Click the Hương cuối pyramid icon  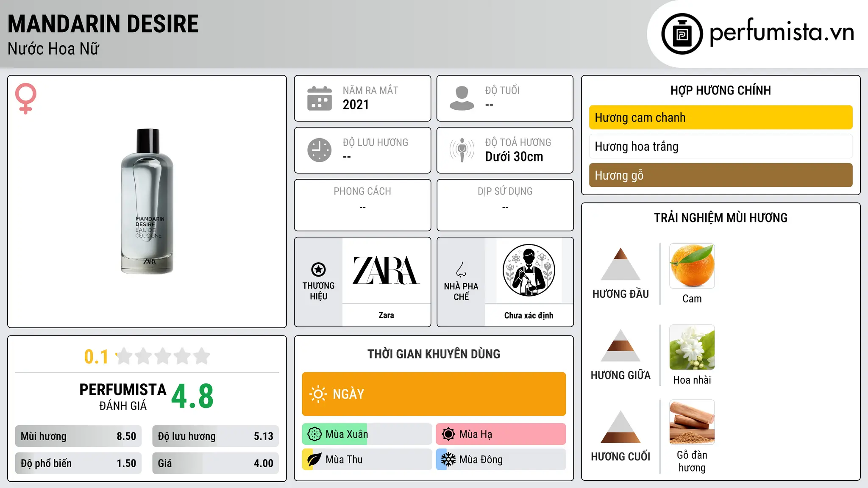point(620,427)
